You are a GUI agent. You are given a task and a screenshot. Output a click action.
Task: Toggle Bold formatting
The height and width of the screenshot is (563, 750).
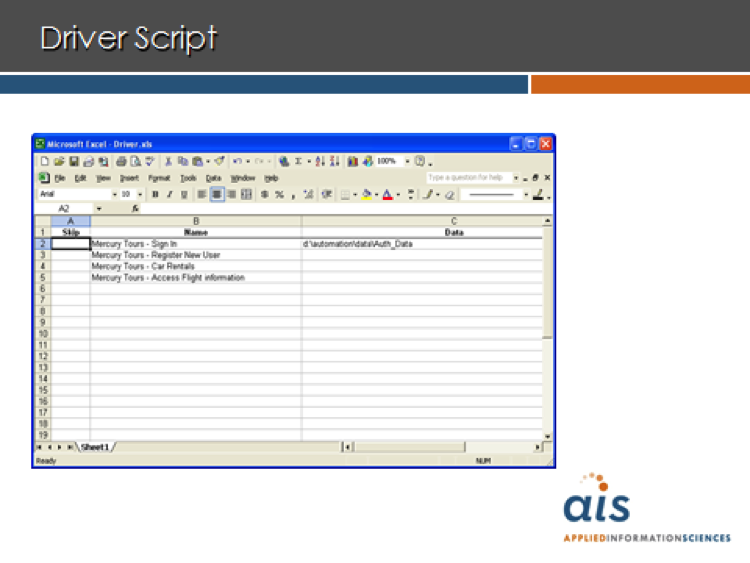155,194
